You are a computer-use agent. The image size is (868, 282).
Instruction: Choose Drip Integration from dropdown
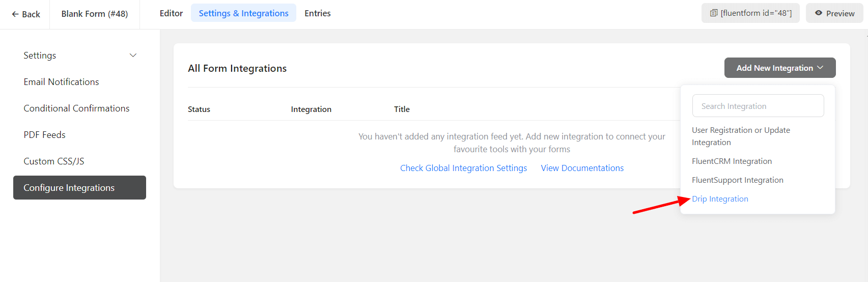coord(720,199)
